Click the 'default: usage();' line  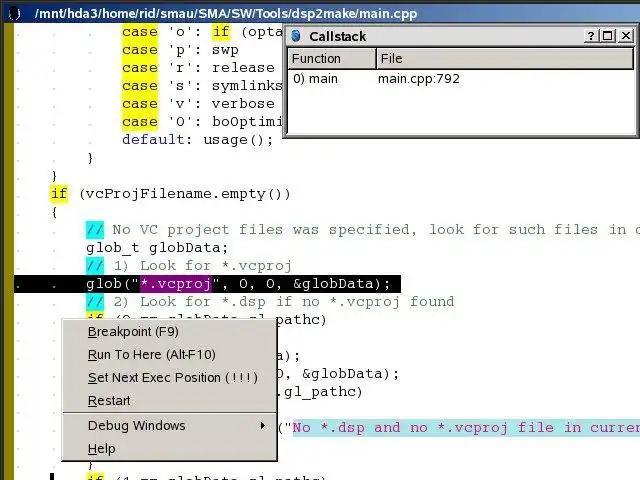click(x=198, y=140)
